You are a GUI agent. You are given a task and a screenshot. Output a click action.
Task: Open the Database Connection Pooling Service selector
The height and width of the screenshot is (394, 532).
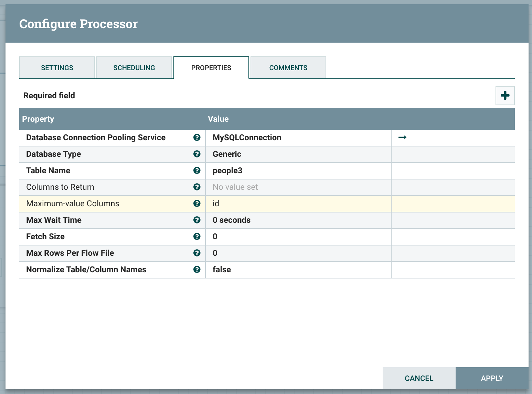(x=298, y=138)
